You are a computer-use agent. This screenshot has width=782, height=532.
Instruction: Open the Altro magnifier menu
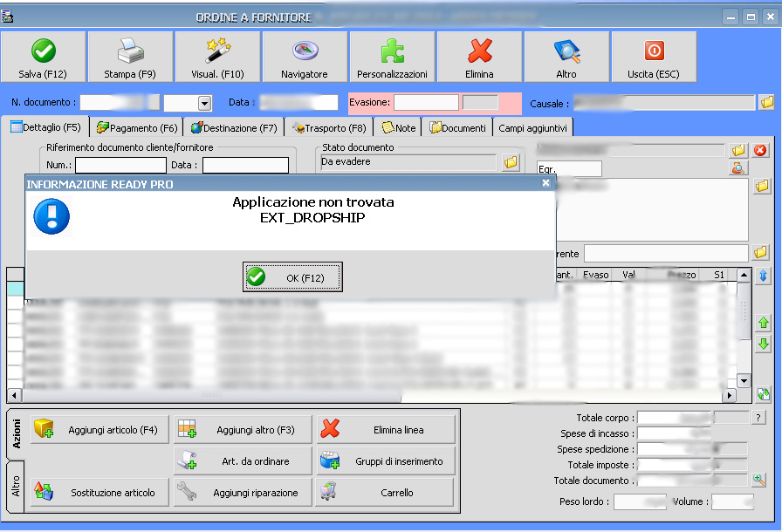click(566, 57)
